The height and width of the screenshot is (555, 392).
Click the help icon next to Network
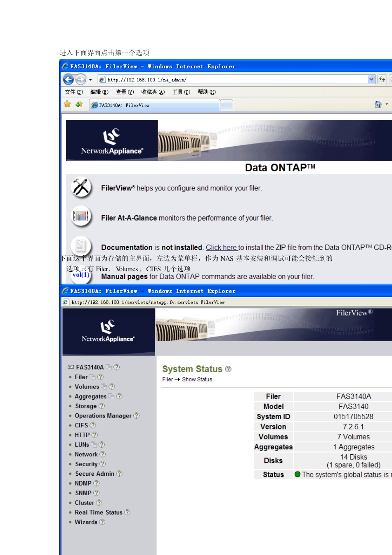point(102,454)
